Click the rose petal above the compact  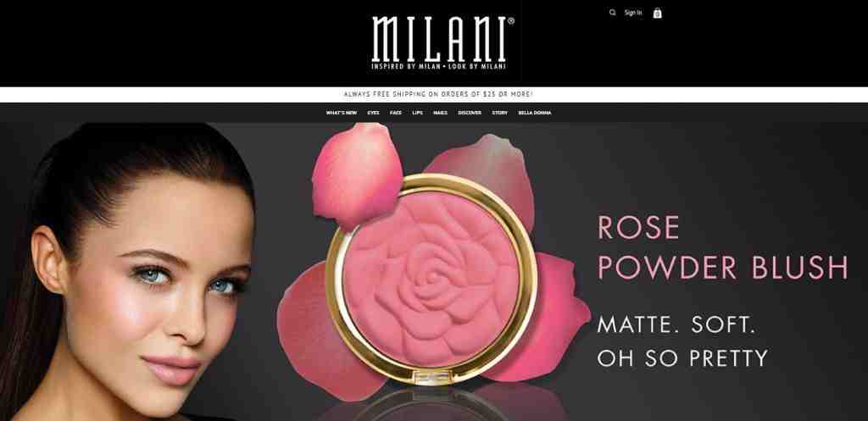tap(357, 174)
